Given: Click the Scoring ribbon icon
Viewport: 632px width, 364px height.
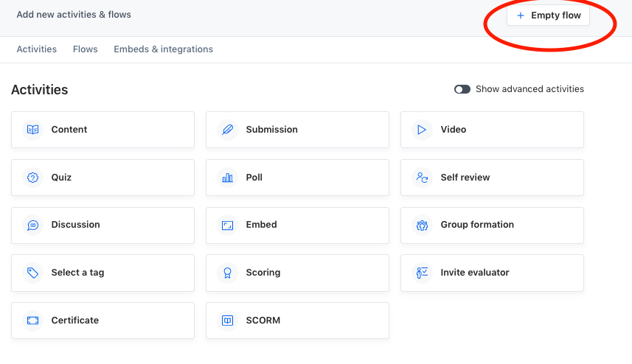Looking at the screenshot, I should [227, 273].
